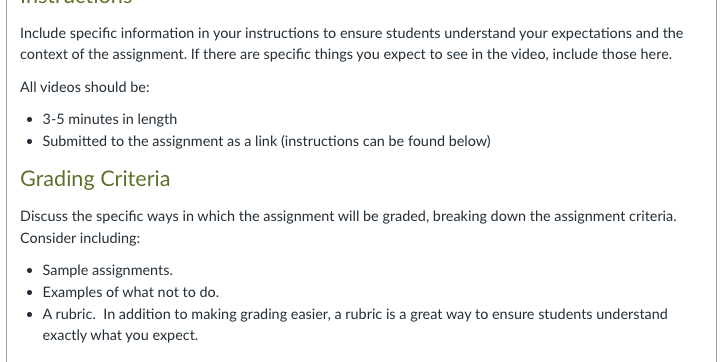Image resolution: width=725 pixels, height=362 pixels.
Task: Click the words "context of the assignment"
Action: (102, 55)
